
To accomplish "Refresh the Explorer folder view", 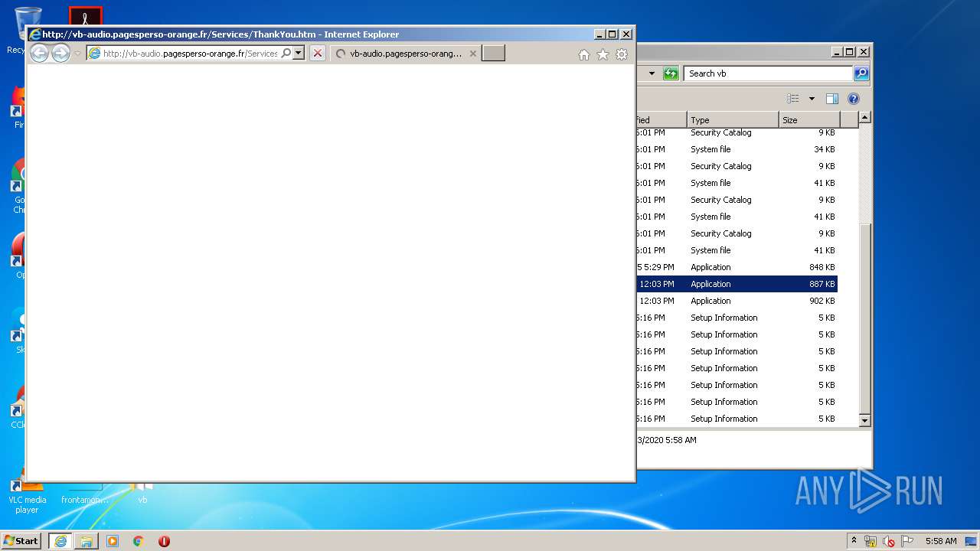I will tap(671, 73).
